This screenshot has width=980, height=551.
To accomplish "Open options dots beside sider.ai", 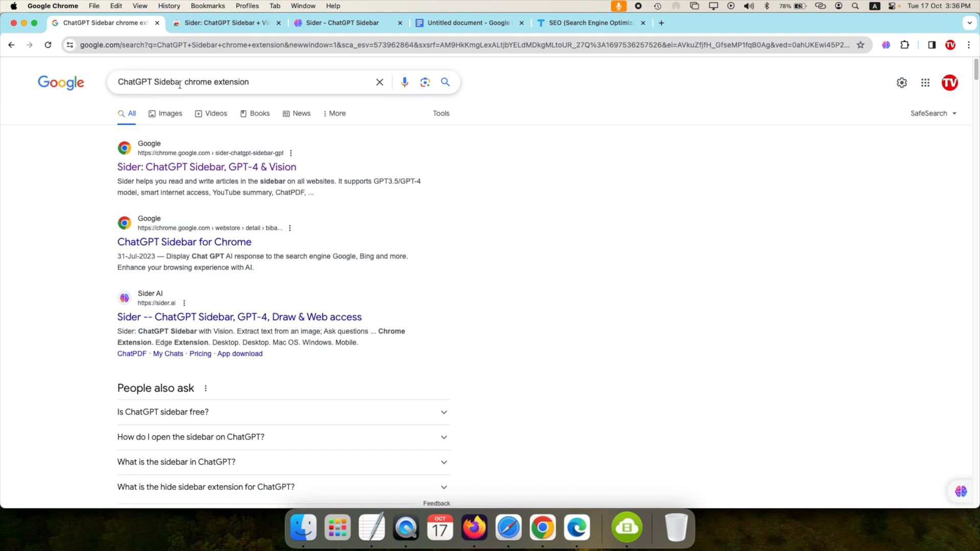I will coord(184,303).
